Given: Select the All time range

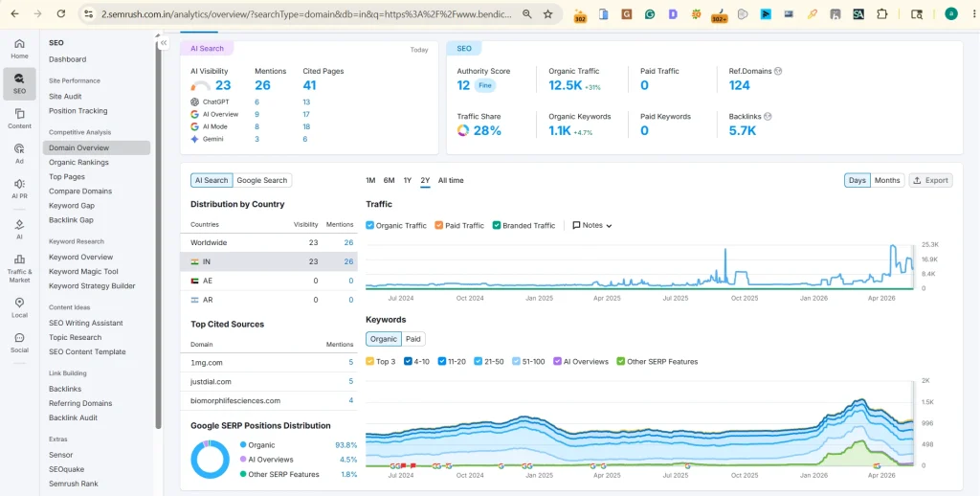Looking at the screenshot, I should click(451, 180).
